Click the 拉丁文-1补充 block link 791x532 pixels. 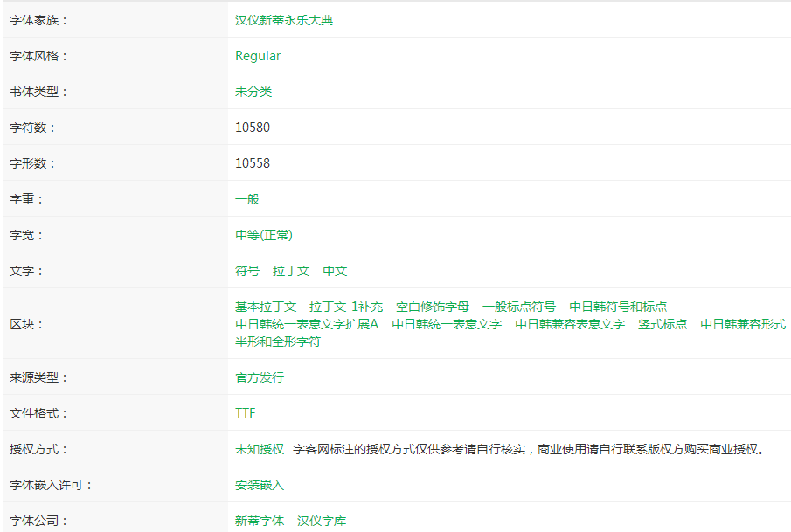(346, 307)
